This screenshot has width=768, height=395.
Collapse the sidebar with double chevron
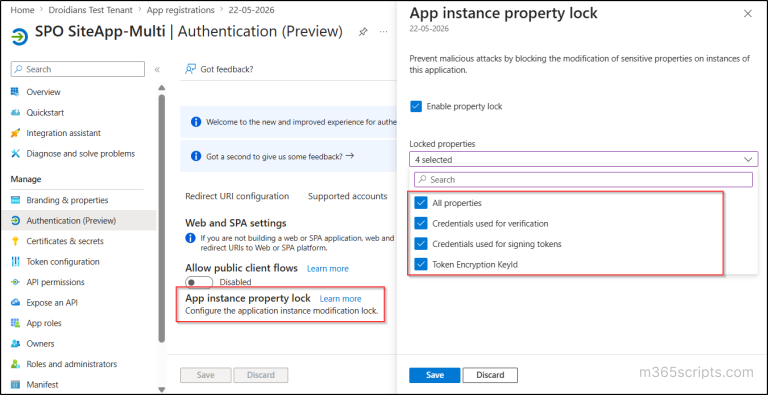(x=157, y=69)
